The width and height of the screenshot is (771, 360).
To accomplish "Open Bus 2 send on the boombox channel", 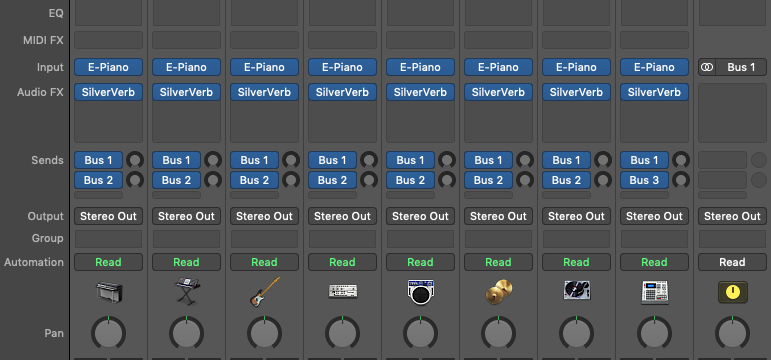I will coord(410,180).
